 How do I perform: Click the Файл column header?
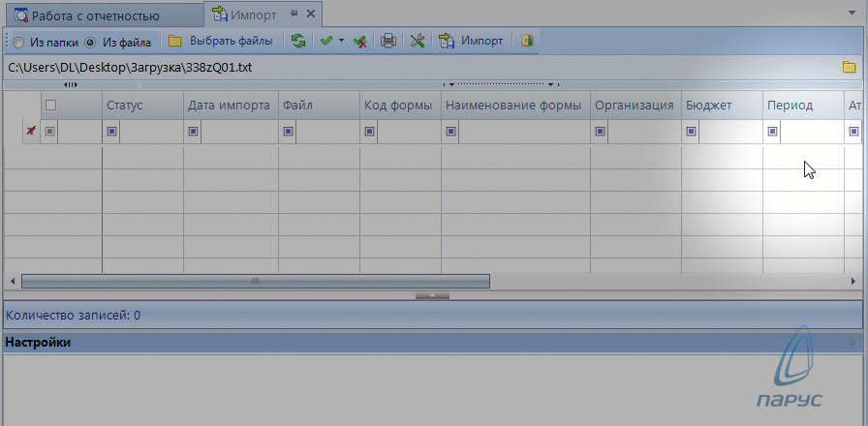[319, 106]
